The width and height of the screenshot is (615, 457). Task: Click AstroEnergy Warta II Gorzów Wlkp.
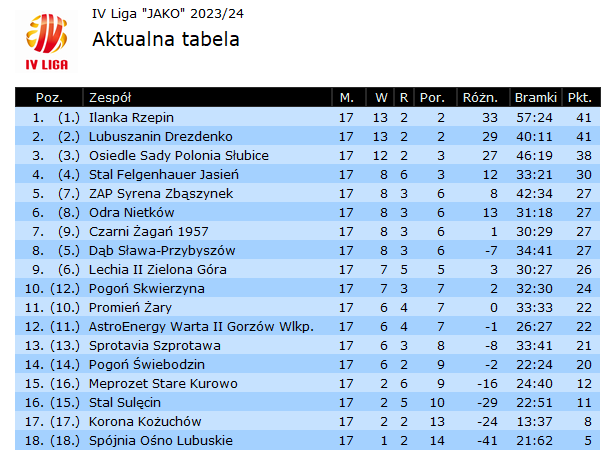201,326
